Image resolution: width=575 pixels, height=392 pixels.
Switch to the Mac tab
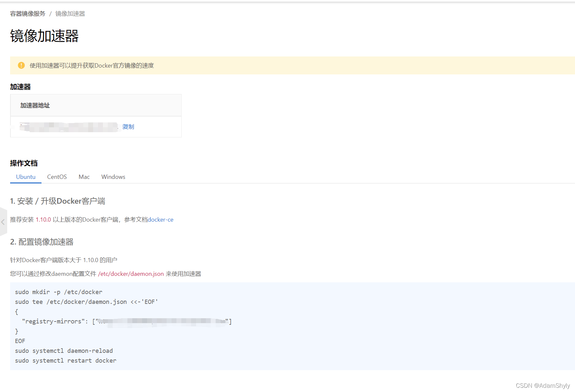pos(84,177)
